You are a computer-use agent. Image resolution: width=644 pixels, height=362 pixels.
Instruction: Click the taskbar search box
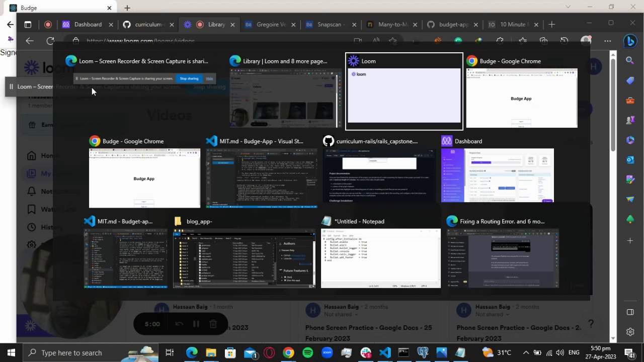click(x=92, y=352)
